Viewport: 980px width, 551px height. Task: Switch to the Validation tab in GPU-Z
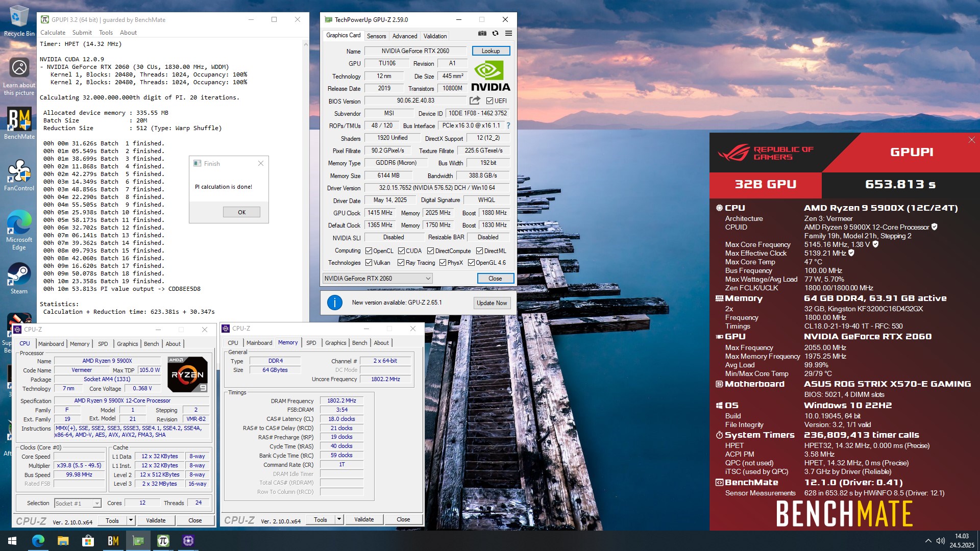coord(435,36)
